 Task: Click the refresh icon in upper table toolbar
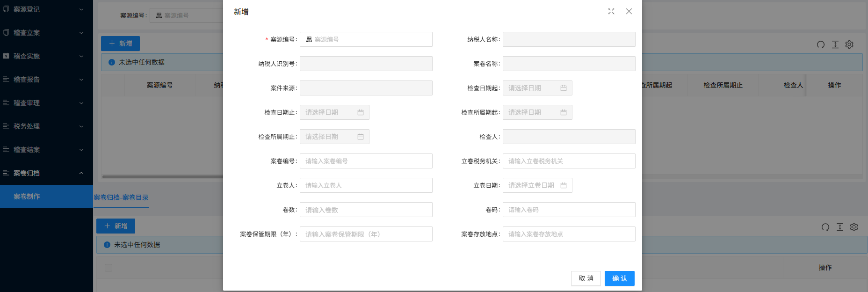[x=820, y=44]
